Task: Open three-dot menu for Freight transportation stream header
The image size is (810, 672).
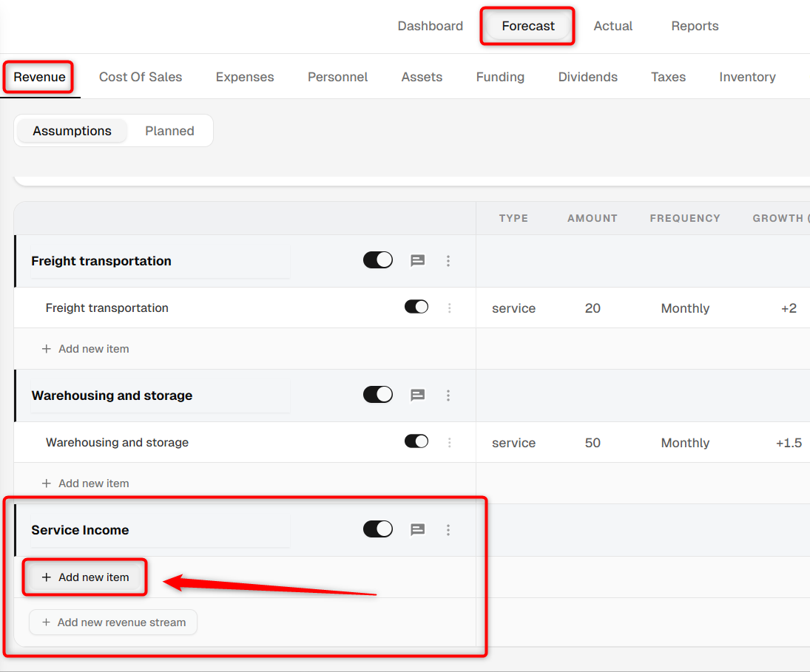Action: coord(448,261)
